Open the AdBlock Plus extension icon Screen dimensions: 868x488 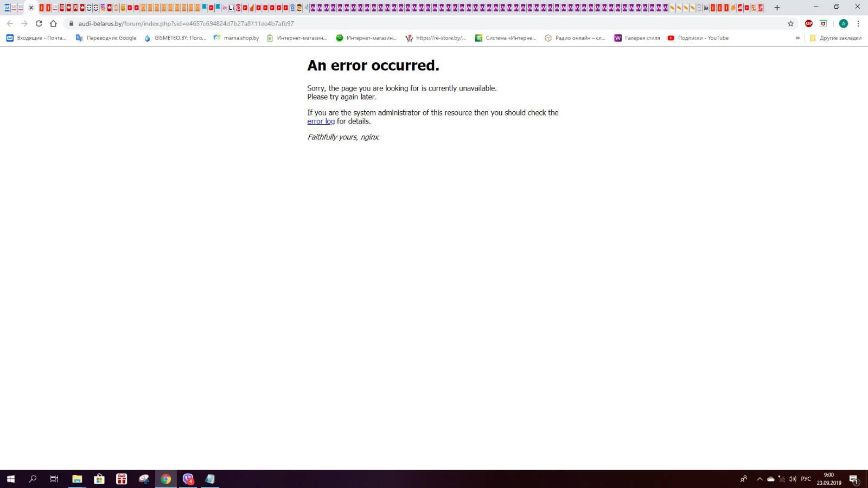[x=808, y=23]
